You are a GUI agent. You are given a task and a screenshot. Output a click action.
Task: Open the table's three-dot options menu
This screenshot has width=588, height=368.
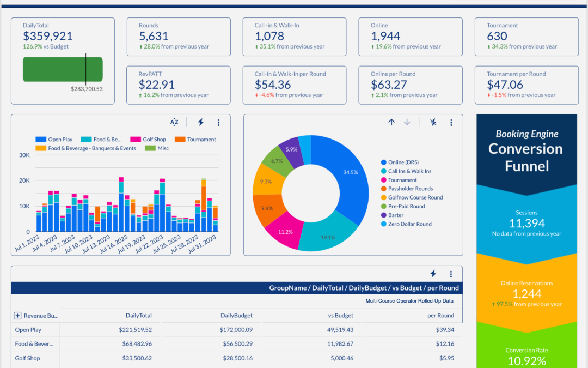[451, 274]
